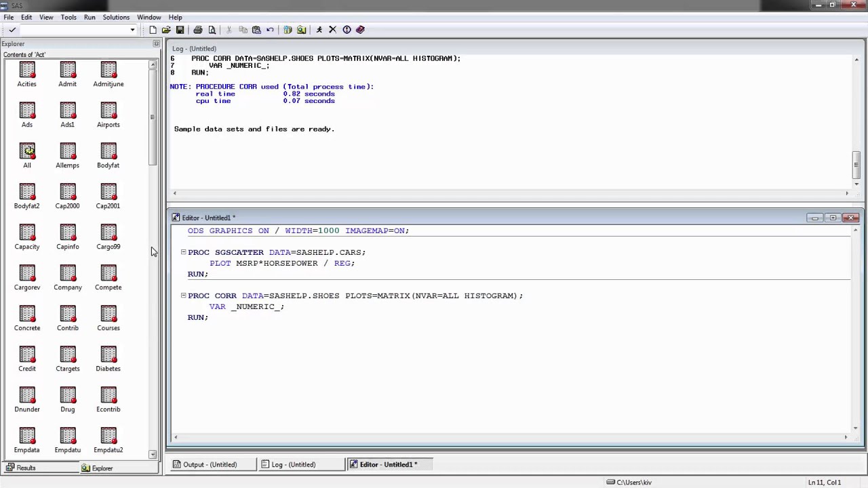Image resolution: width=868 pixels, height=488 pixels.
Task: Click the Open file toolbar icon
Action: pyautogui.click(x=166, y=30)
